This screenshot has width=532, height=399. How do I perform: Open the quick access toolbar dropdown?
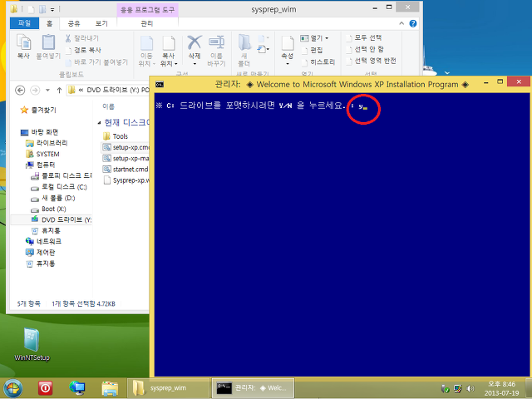pos(52,9)
